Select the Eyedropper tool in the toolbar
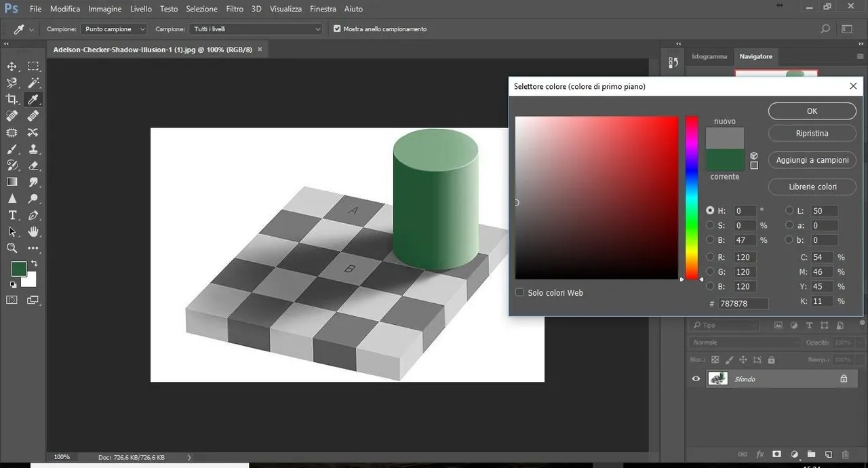This screenshot has width=868, height=468. point(33,100)
